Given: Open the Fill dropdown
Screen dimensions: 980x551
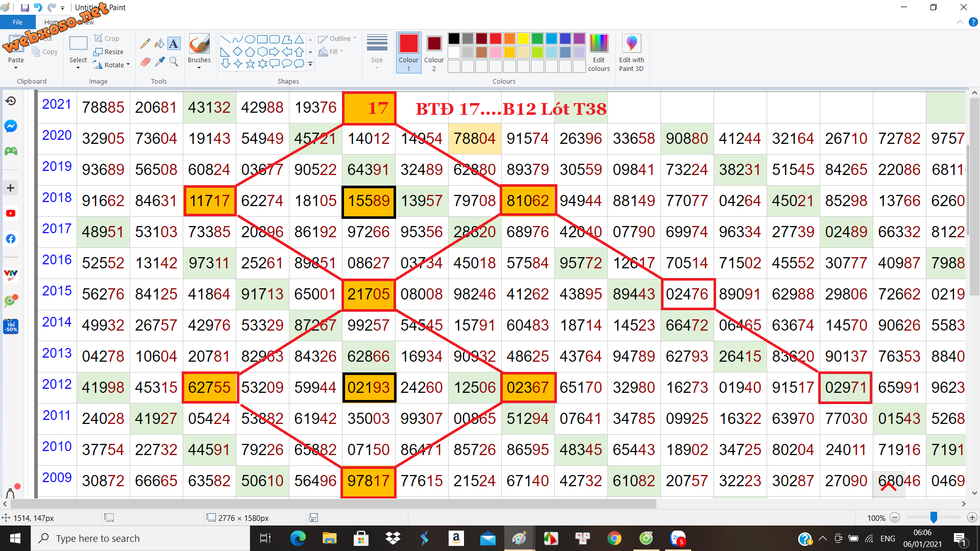Looking at the screenshot, I should [331, 52].
